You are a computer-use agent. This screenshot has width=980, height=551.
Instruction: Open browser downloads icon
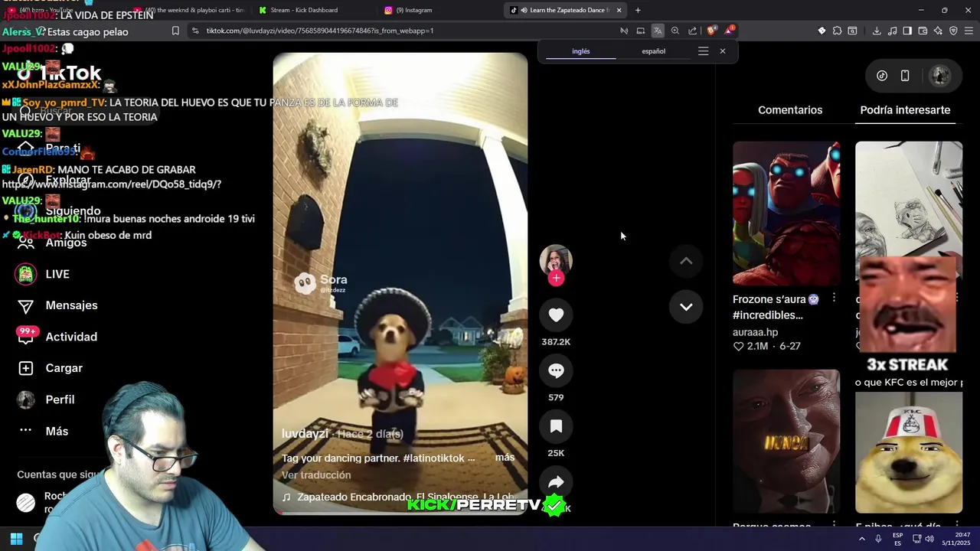(x=877, y=31)
